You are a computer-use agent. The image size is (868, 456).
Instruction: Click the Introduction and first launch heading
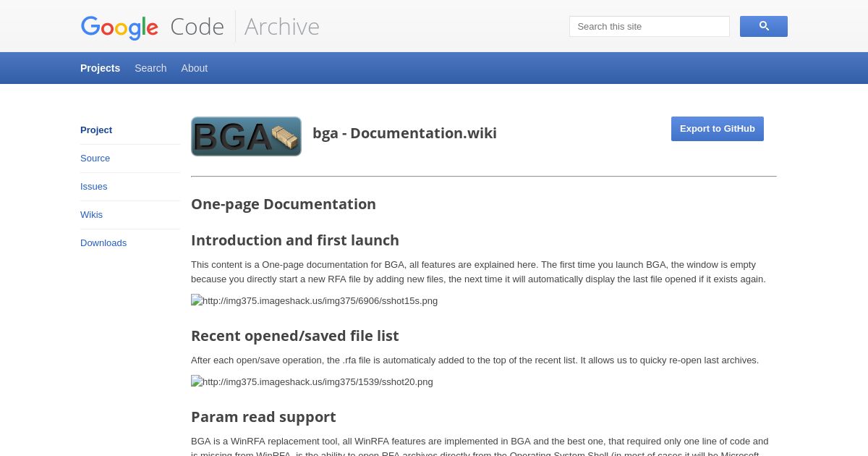pyautogui.click(x=295, y=240)
